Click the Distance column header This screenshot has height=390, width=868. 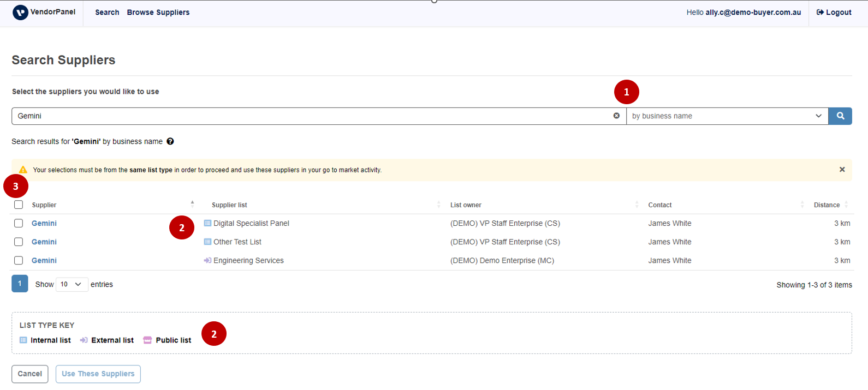(827, 205)
